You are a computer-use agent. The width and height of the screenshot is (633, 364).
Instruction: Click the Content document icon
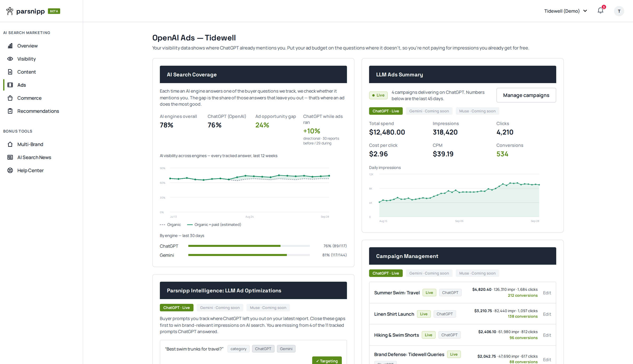(x=10, y=72)
